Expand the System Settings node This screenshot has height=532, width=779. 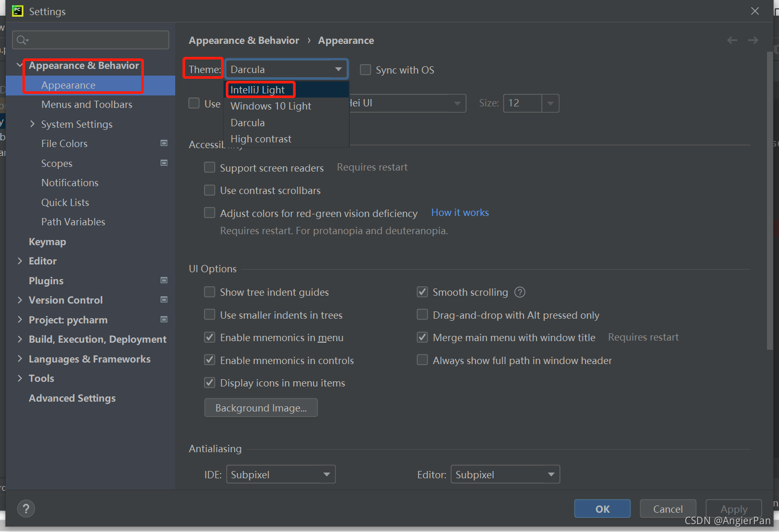[x=32, y=124]
